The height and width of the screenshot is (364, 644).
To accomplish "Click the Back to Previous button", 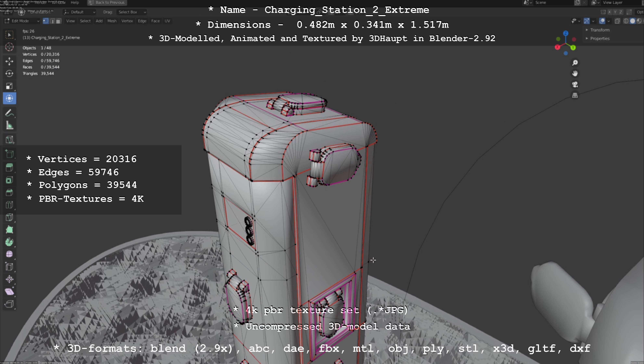I will (x=107, y=2).
